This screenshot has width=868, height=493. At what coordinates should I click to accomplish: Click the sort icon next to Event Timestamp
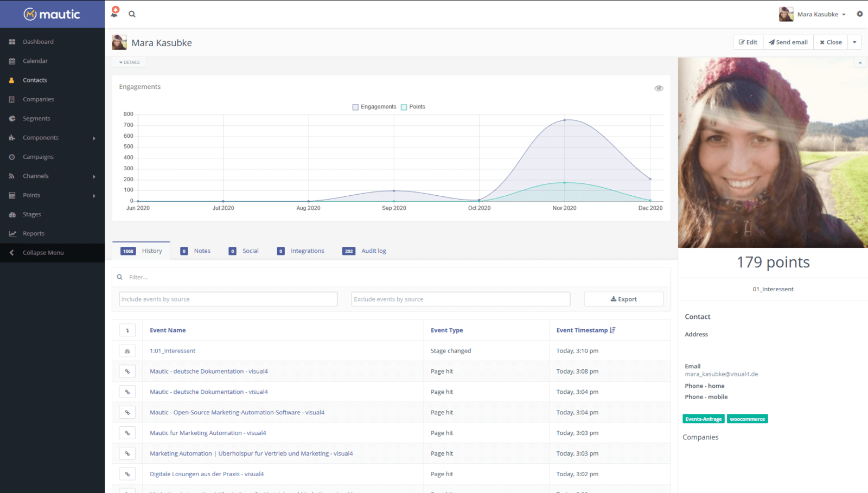pos(612,330)
